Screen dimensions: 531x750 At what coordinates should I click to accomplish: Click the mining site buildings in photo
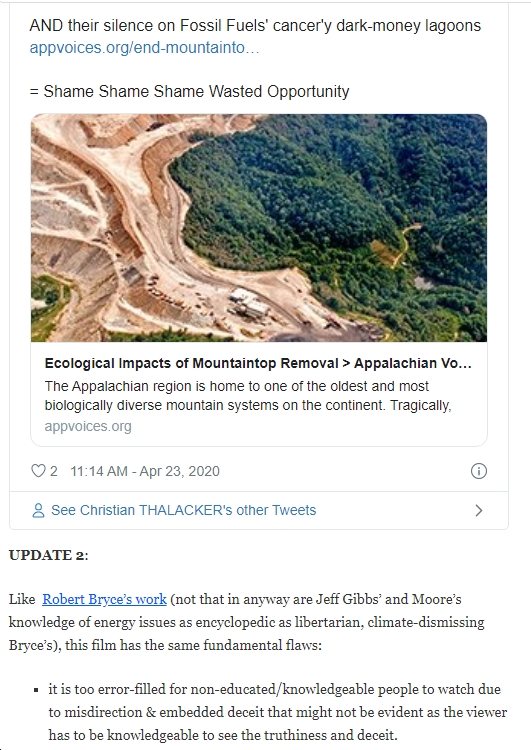pos(249,304)
